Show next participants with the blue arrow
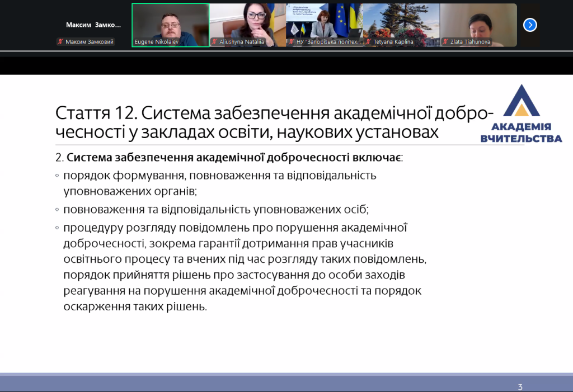573x392 pixels. 530,25
